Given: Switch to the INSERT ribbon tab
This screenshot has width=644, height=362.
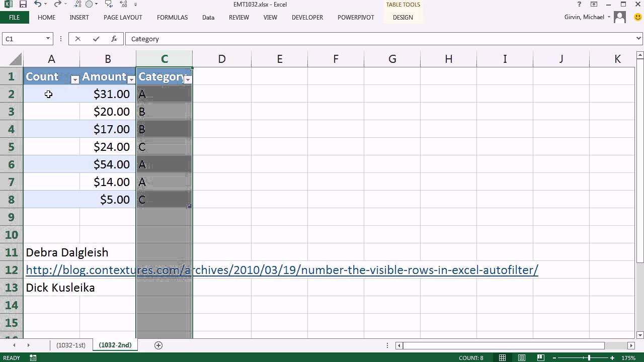Looking at the screenshot, I should click(79, 17).
